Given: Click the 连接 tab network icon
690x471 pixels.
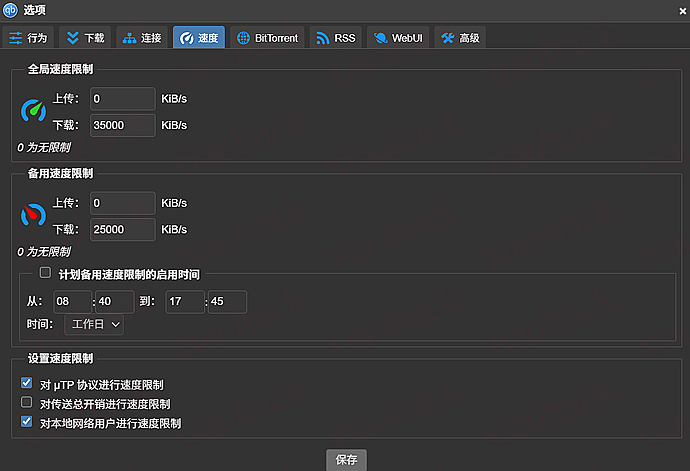Looking at the screenshot, I should tap(129, 38).
